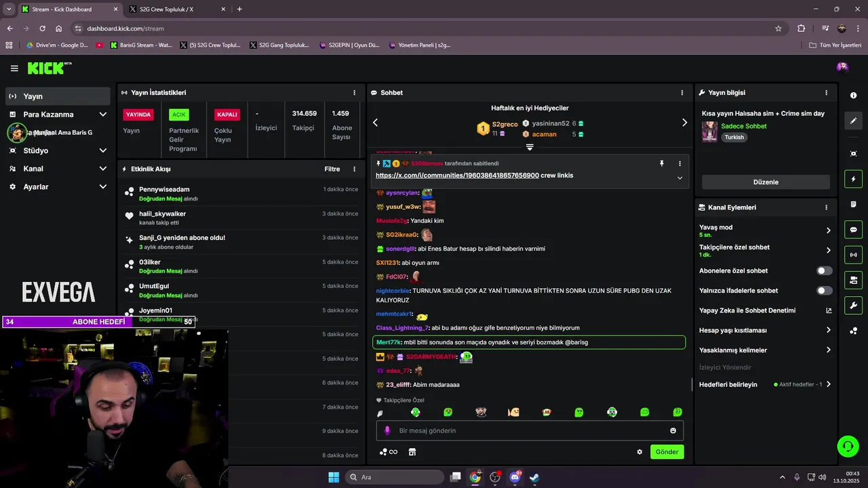This screenshot has width=868, height=488.
Task: Click the taskbar Ara search box
Action: point(395,477)
